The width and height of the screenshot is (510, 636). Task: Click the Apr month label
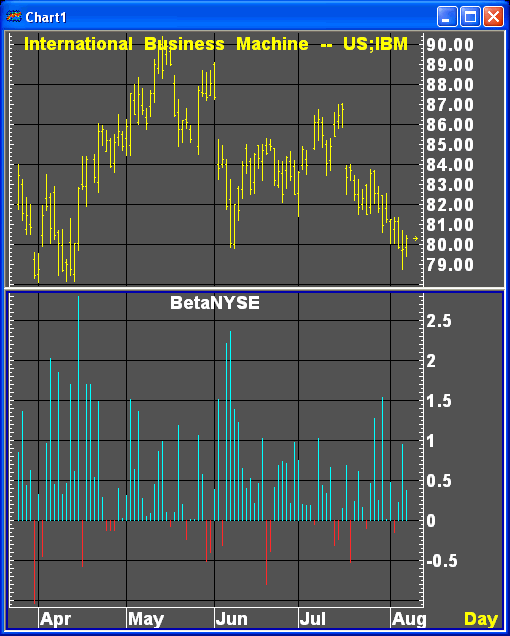[56, 619]
